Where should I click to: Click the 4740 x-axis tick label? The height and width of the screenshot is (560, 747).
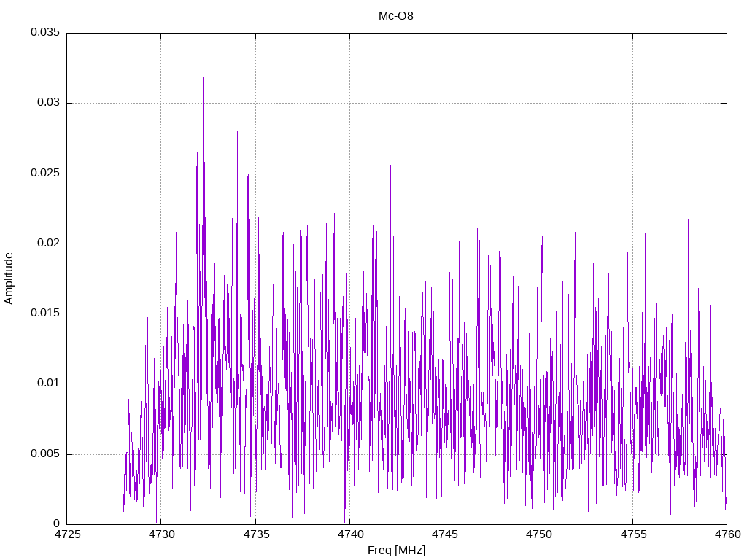click(x=351, y=534)
